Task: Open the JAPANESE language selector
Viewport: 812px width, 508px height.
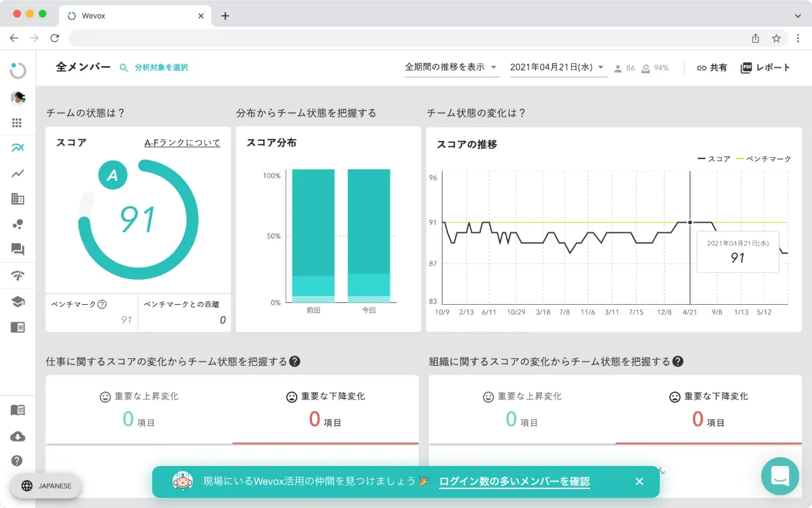Action: 47,486
